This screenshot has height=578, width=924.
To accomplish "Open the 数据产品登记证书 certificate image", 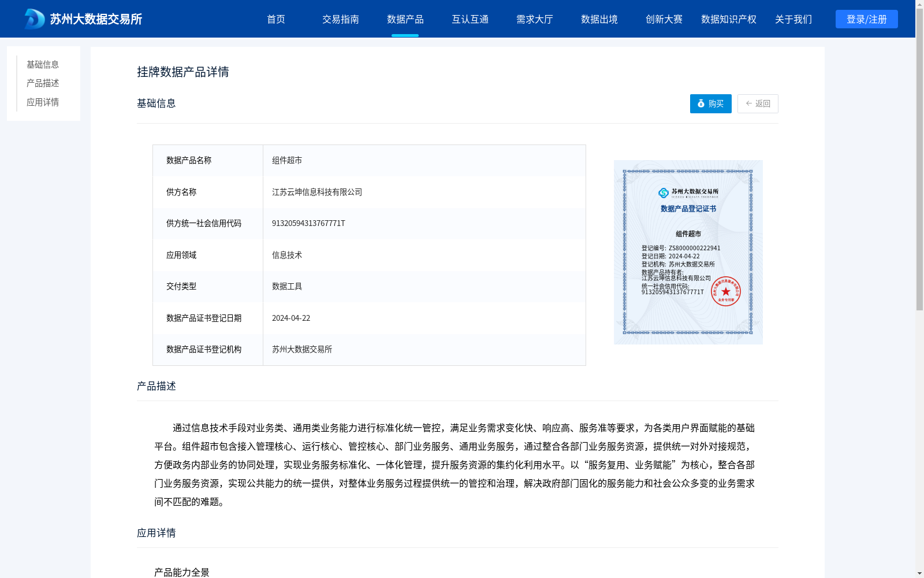I will (x=688, y=252).
